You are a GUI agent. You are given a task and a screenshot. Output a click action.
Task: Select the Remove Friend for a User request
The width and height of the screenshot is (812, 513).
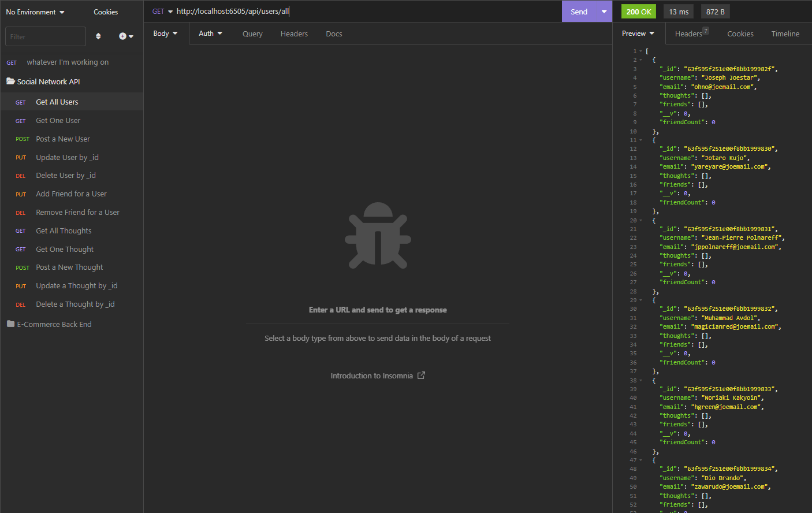72,212
